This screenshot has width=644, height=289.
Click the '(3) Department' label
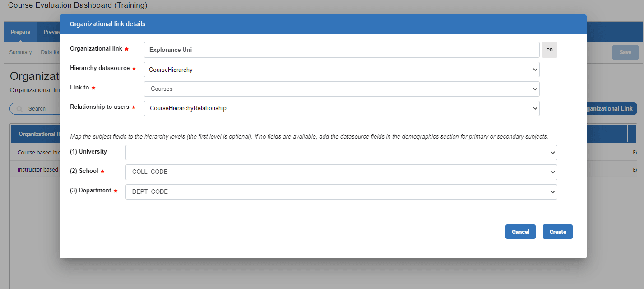click(x=90, y=191)
